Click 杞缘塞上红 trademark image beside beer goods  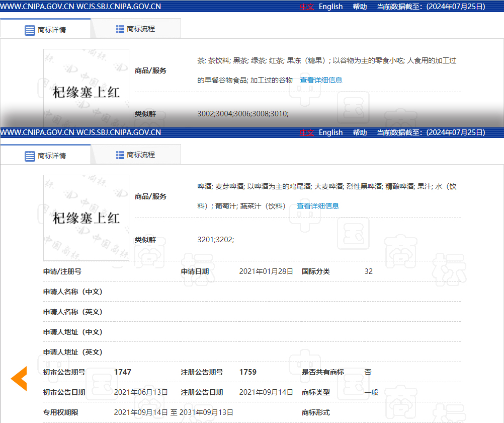pyautogui.click(x=86, y=218)
